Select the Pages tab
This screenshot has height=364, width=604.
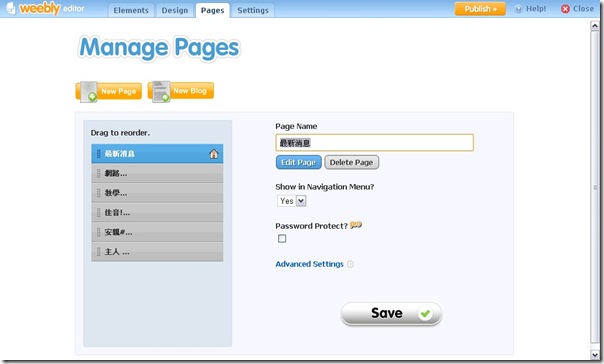point(212,10)
